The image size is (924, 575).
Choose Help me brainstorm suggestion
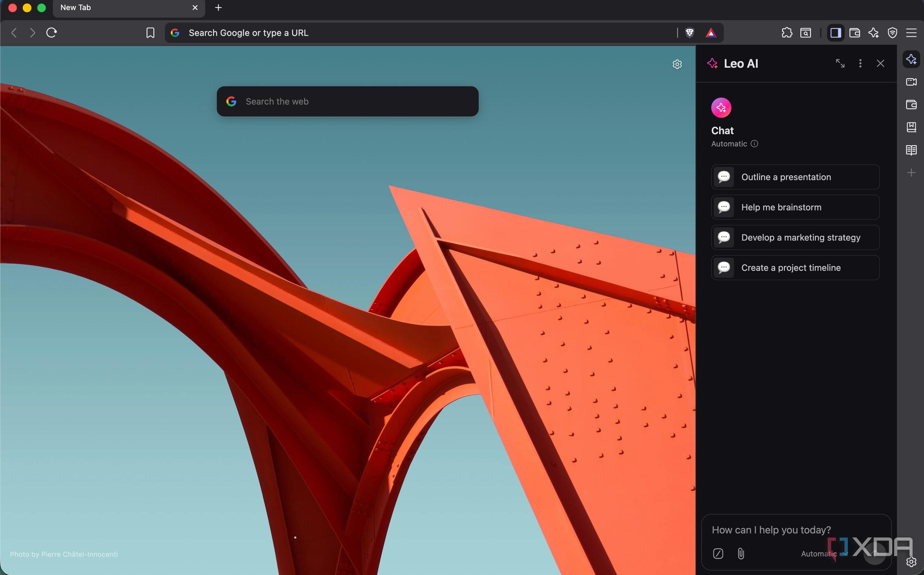[795, 207]
